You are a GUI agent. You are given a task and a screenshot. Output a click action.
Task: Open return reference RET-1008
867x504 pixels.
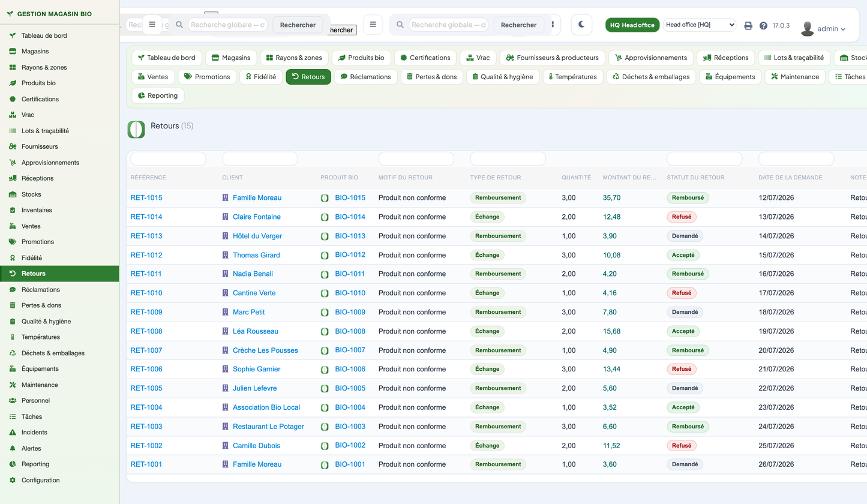coord(146,331)
